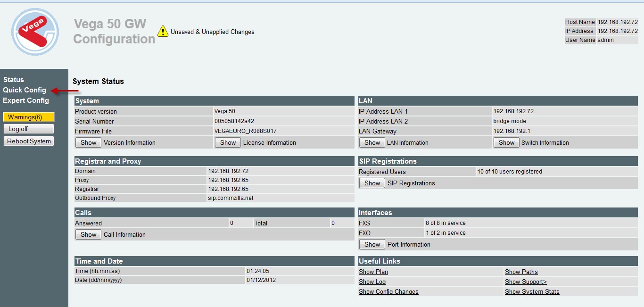644x307 pixels.
Task: Show Call Information
Action: (x=88, y=234)
